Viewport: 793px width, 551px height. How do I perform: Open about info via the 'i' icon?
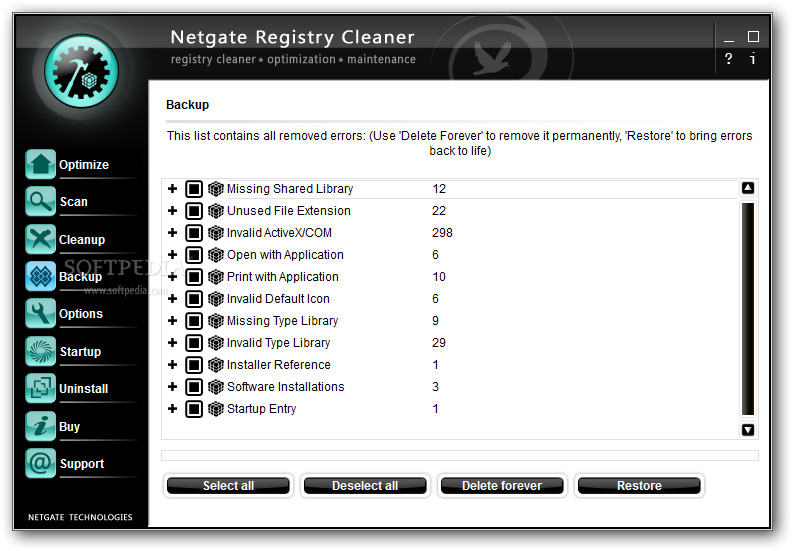[x=753, y=59]
